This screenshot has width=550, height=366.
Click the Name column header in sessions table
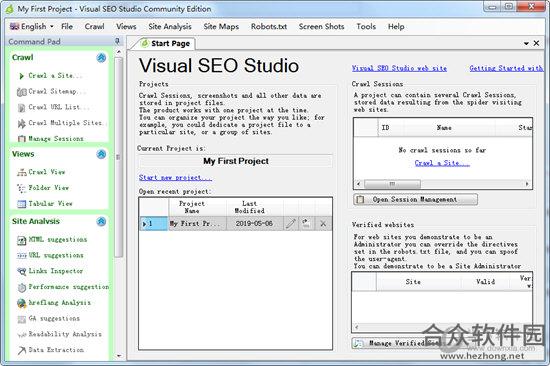pyautogui.click(x=449, y=128)
